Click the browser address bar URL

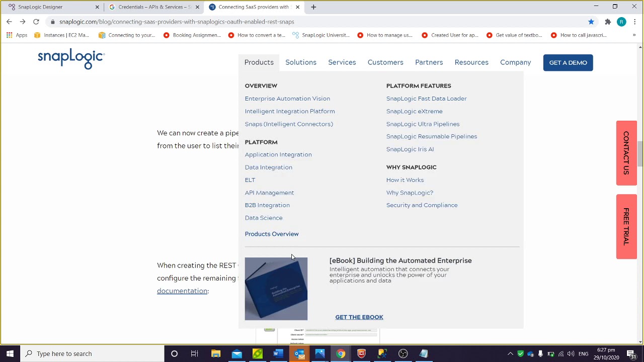(x=177, y=22)
